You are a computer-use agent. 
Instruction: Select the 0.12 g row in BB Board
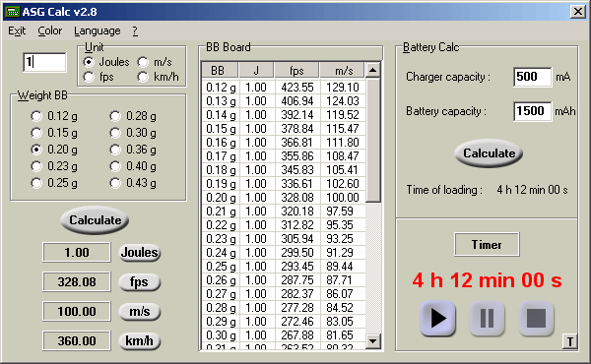coord(284,88)
